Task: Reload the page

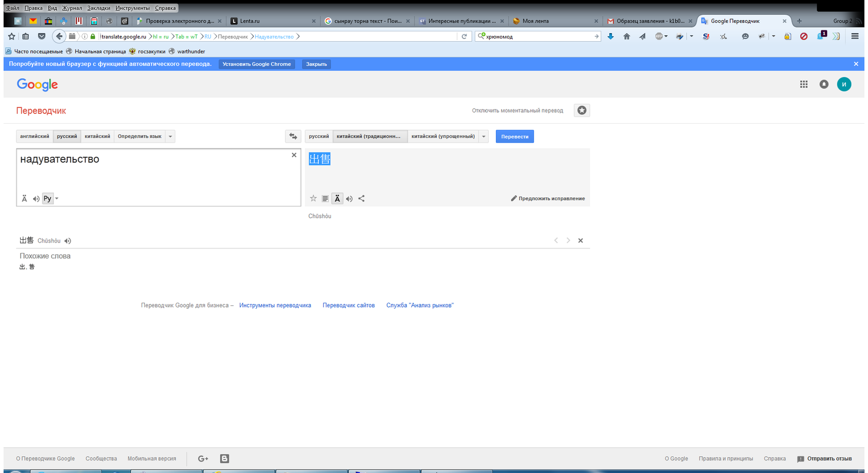Action: pyautogui.click(x=464, y=36)
